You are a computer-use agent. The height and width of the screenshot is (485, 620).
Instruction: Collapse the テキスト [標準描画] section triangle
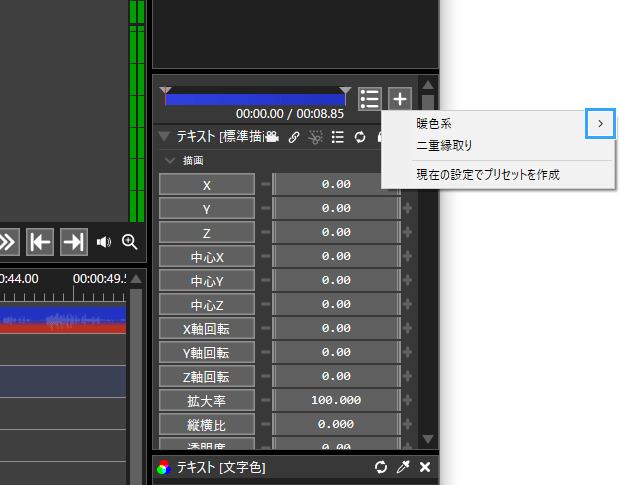click(164, 136)
